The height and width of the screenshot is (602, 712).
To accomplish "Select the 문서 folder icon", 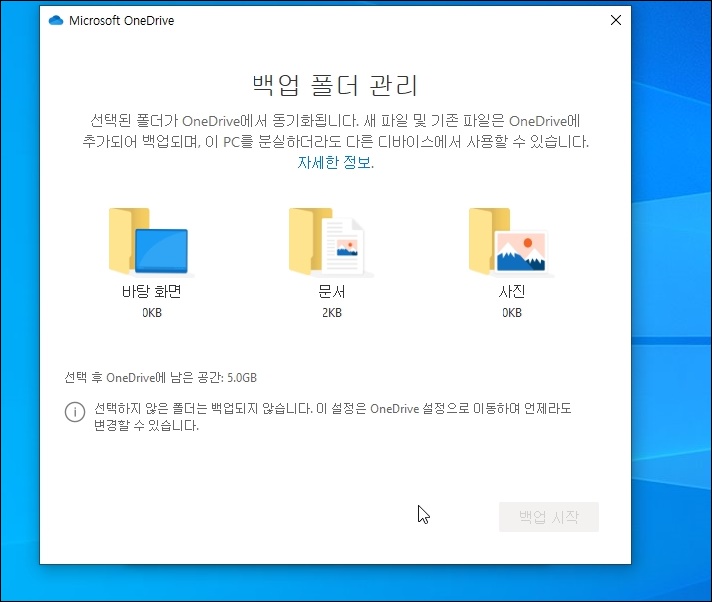I will tap(331, 242).
